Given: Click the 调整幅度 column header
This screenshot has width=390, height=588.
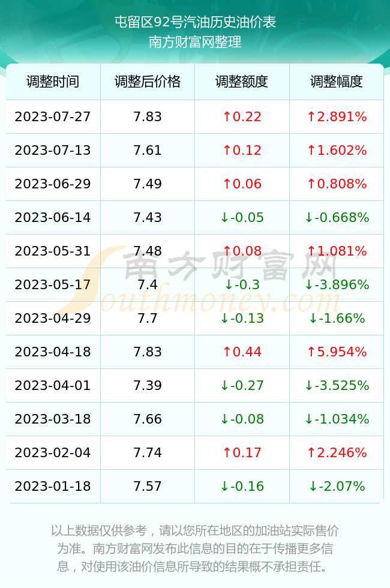Looking at the screenshot, I should click(337, 82).
